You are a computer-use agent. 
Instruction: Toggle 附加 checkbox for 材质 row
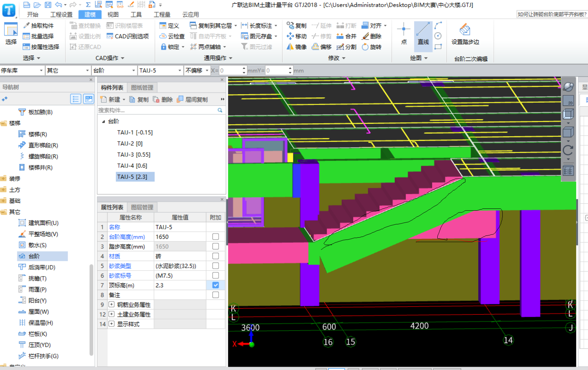216,256
